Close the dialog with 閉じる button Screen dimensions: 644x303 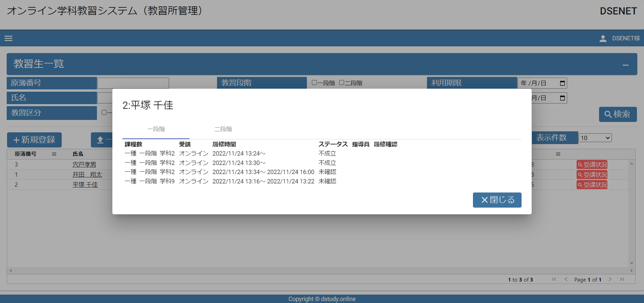[497, 200]
